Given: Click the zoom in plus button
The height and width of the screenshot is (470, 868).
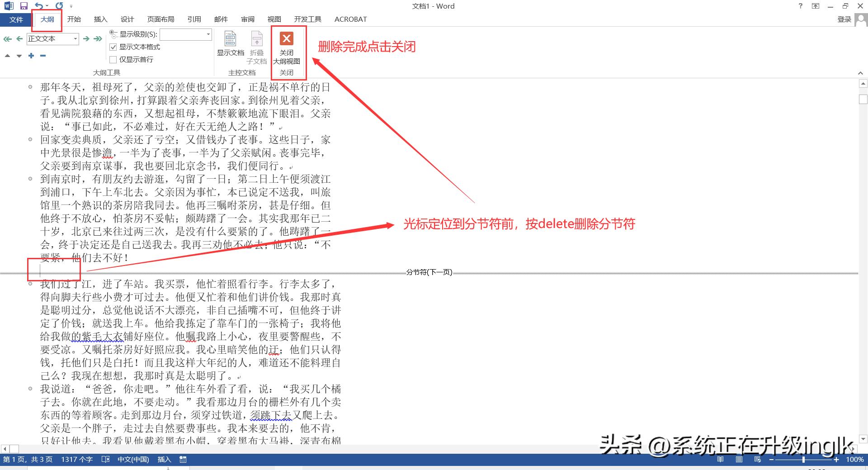Looking at the screenshot, I should (836, 459).
